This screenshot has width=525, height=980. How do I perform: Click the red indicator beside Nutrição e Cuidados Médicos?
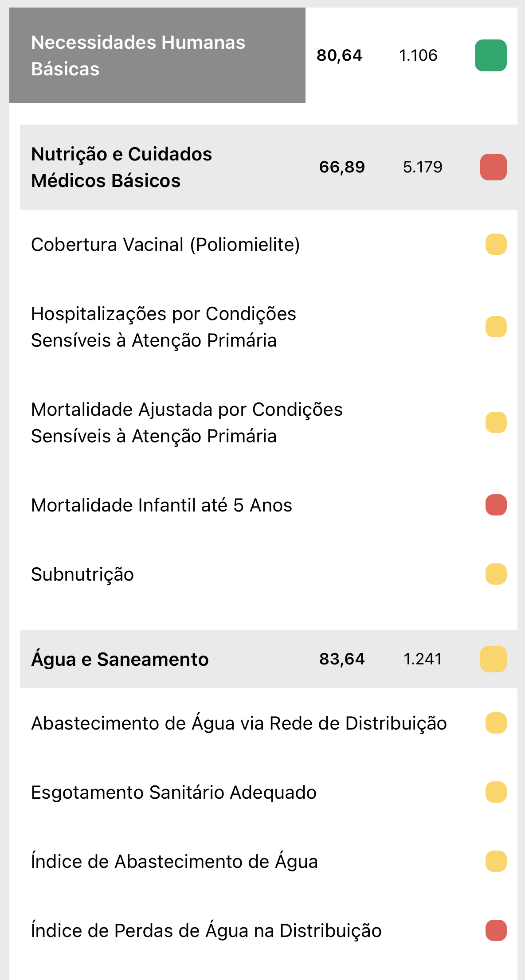click(x=493, y=167)
